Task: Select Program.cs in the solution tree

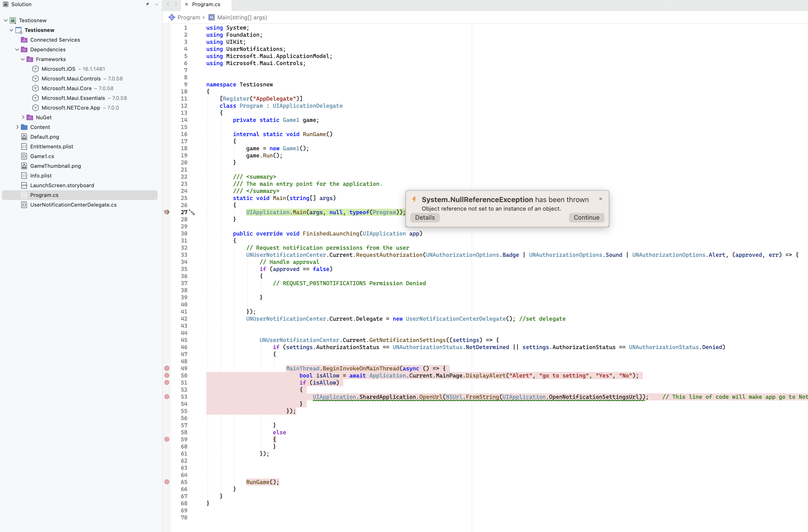Action: click(x=80, y=195)
